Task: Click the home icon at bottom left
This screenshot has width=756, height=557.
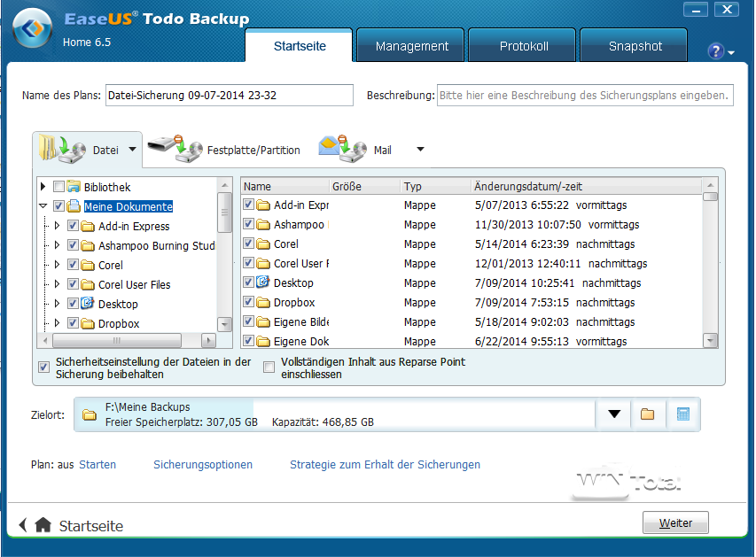Action: coord(43,525)
